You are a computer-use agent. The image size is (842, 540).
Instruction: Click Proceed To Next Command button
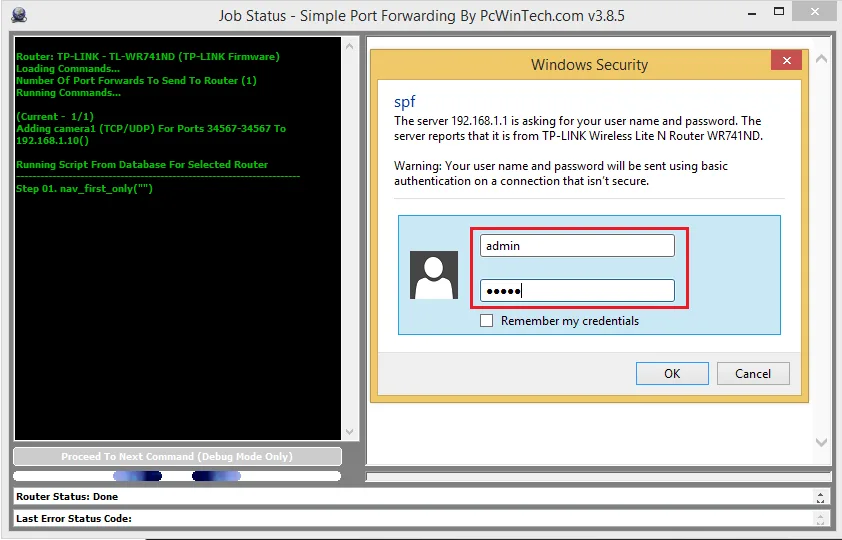(177, 456)
